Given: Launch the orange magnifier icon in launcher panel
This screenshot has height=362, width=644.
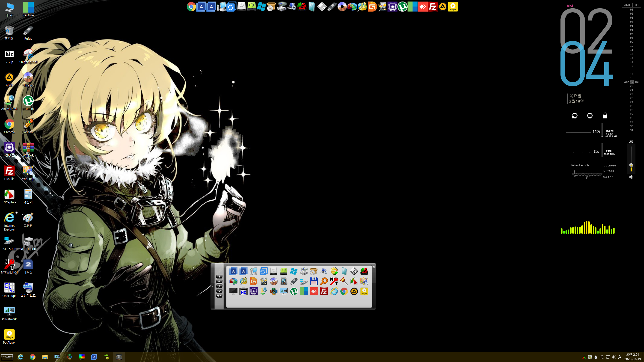Looking at the screenshot, I should pos(324,281).
